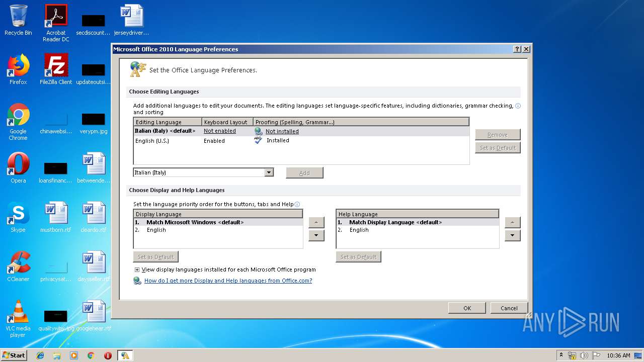Select the betweende Word document icon
The image size is (644, 362).
tap(93, 168)
